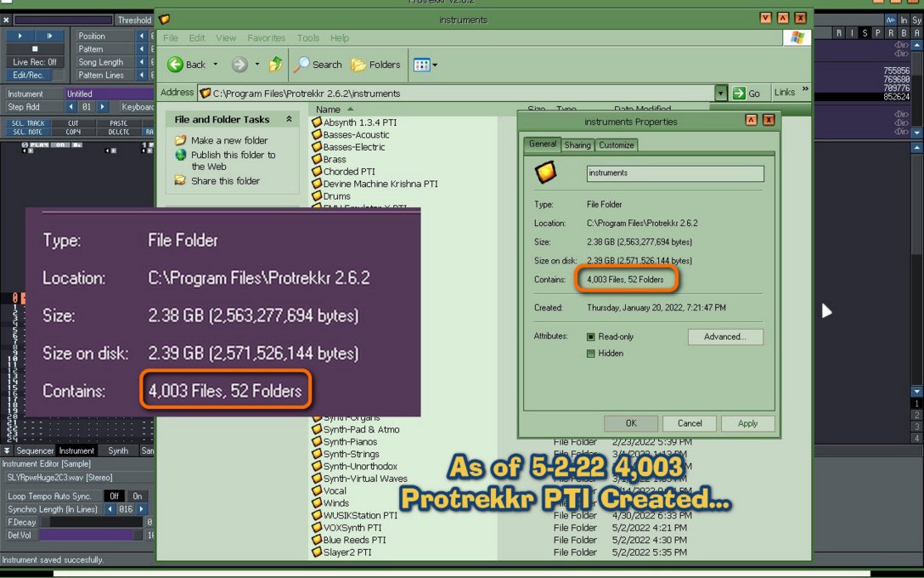Select the Brass folder icon
The height and width of the screenshot is (578, 924).
coord(317,159)
